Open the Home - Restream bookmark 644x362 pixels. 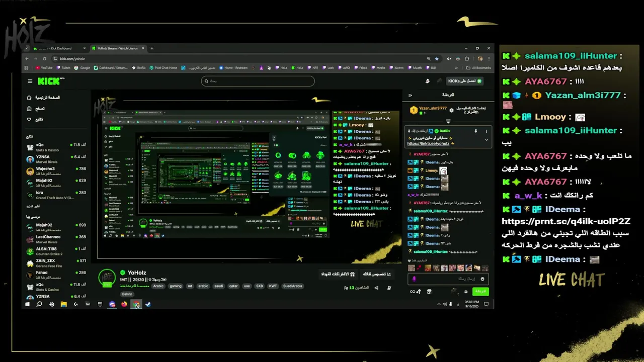pos(233,68)
